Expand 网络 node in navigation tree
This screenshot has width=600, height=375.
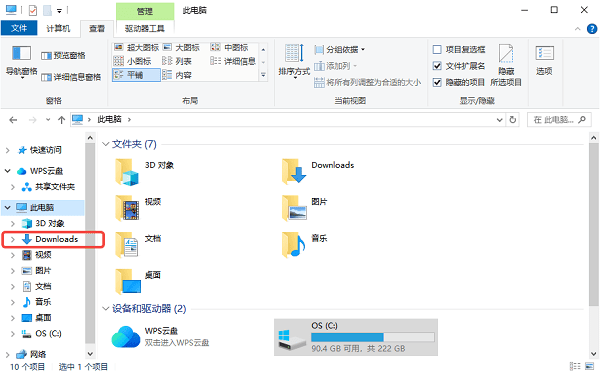click(8, 354)
